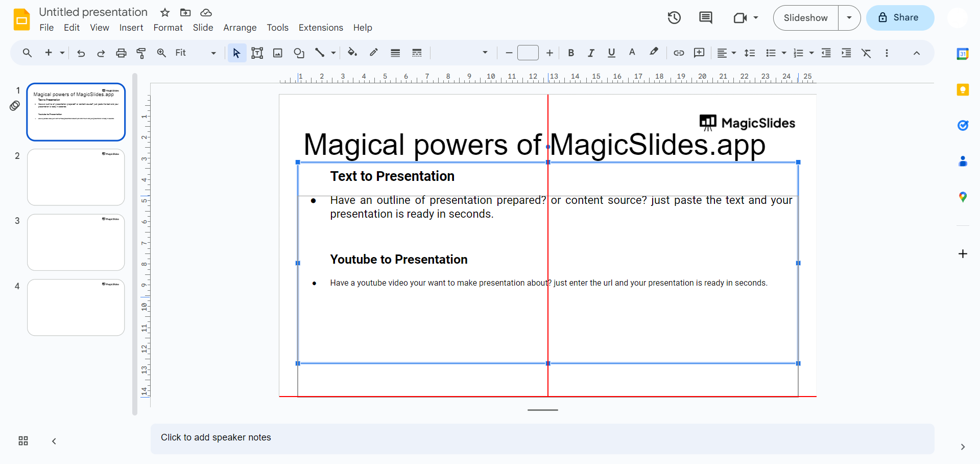Click the insert link icon

point(679,53)
